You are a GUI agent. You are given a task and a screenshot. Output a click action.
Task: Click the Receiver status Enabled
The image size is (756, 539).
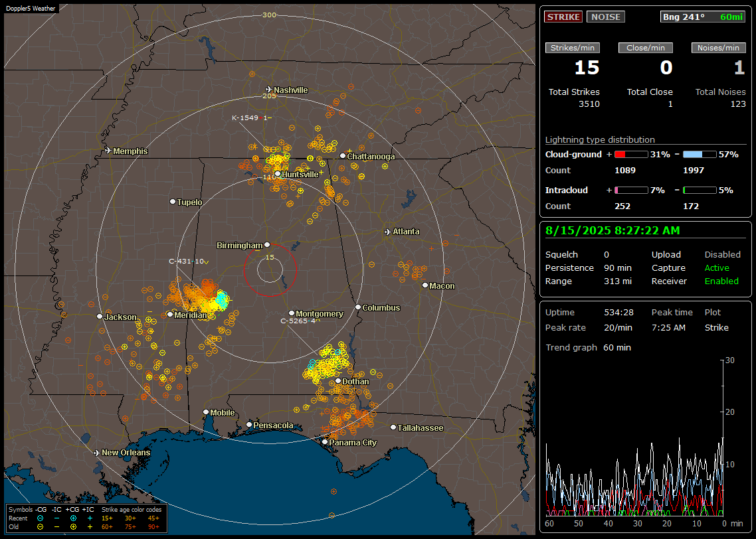(x=721, y=281)
